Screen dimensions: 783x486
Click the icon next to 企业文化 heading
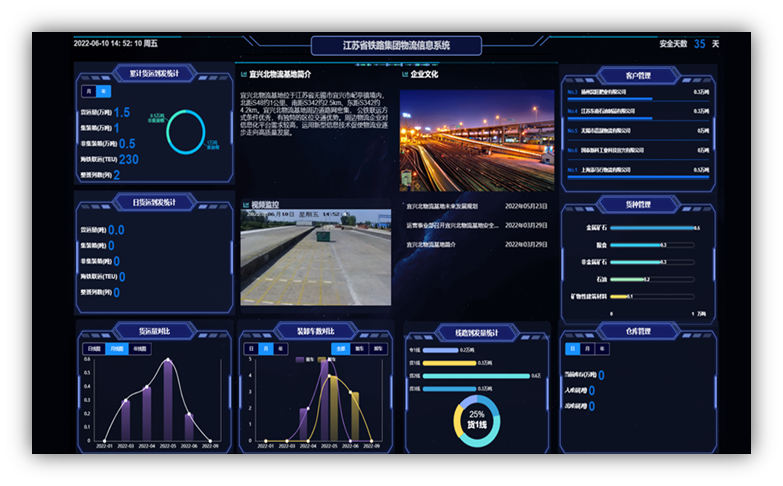click(404, 74)
